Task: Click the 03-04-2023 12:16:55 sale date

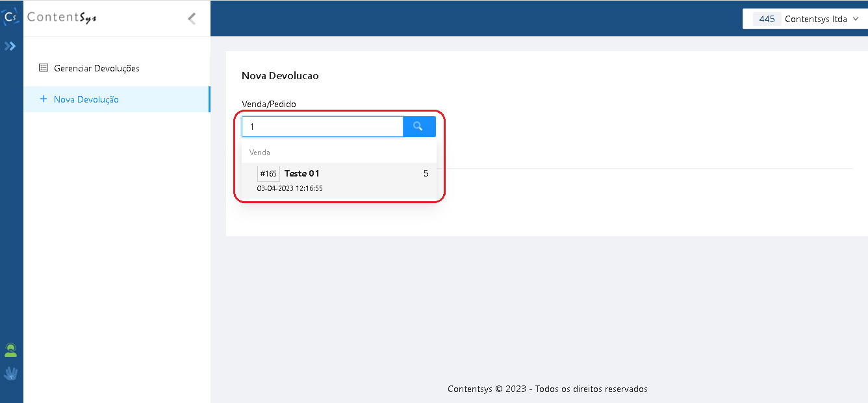Action: tap(290, 188)
